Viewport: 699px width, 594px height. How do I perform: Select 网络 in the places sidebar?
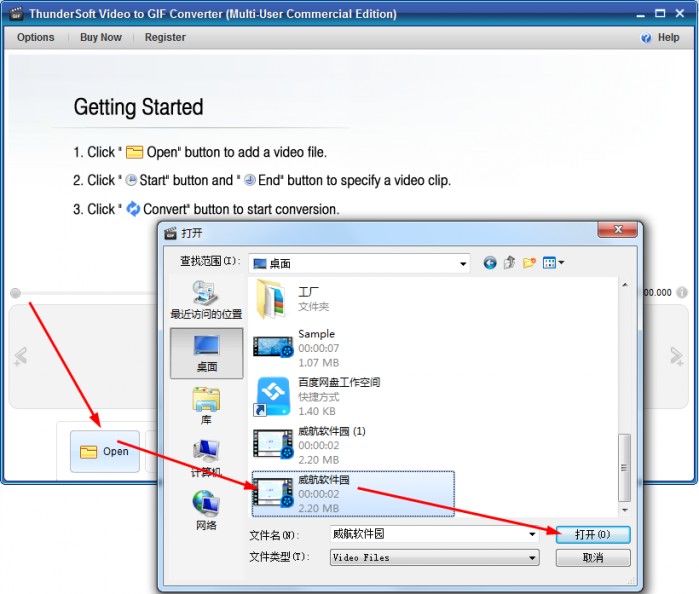click(206, 510)
